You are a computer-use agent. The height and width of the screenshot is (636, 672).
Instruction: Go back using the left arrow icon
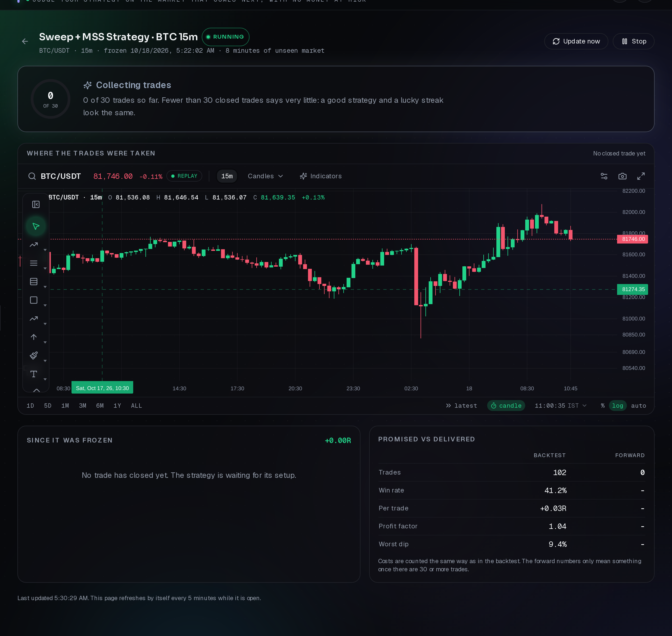coord(25,41)
